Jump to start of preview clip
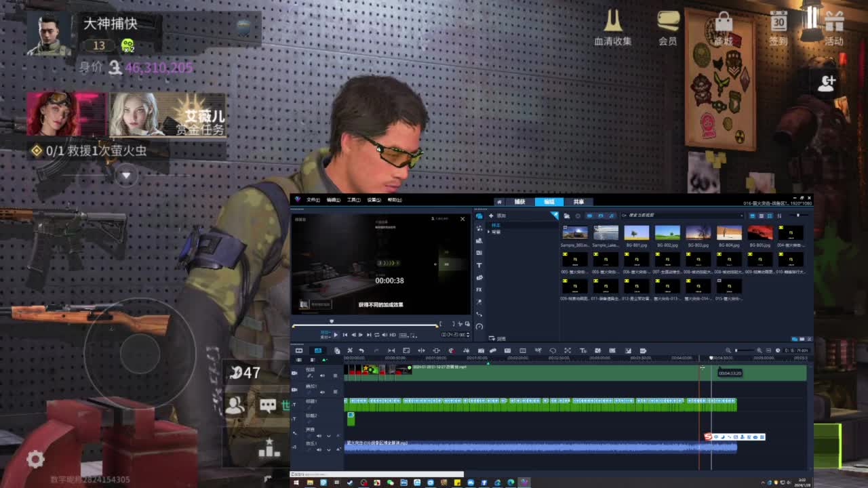The width and height of the screenshot is (868, 488). 345,335
